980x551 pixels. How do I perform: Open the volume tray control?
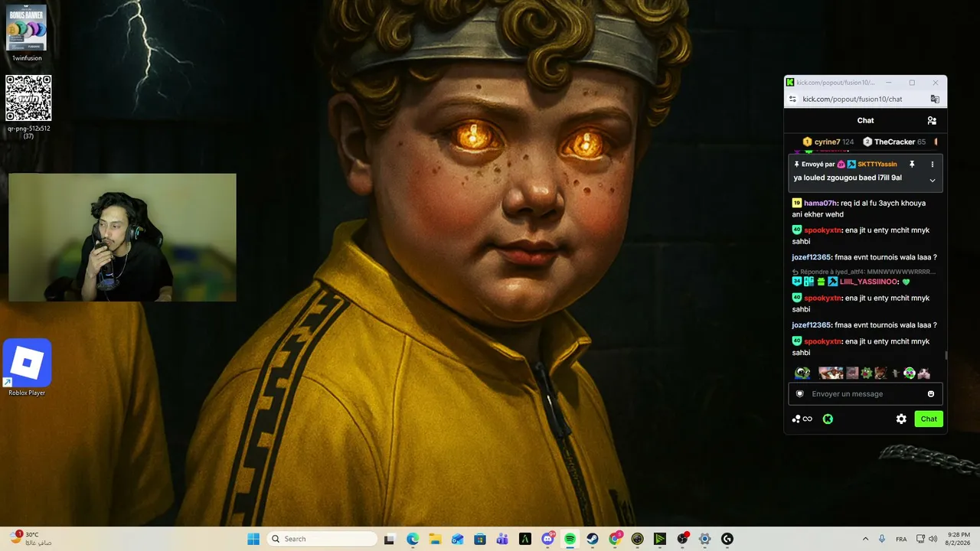[x=933, y=539]
